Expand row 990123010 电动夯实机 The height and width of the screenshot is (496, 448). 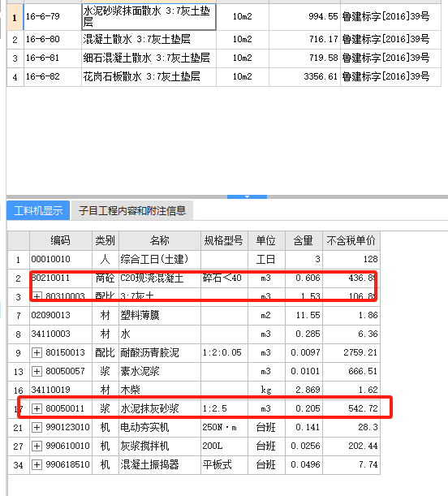(x=37, y=427)
